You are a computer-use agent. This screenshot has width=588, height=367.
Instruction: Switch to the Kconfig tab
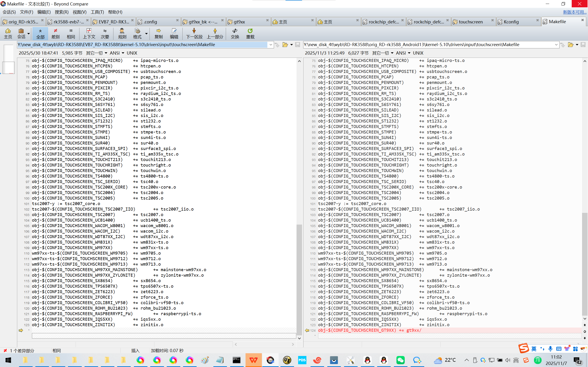[x=511, y=22]
